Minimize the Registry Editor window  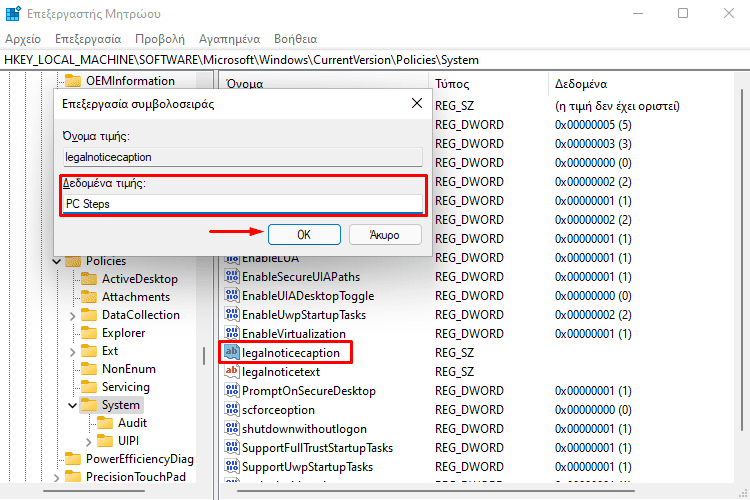click(638, 13)
